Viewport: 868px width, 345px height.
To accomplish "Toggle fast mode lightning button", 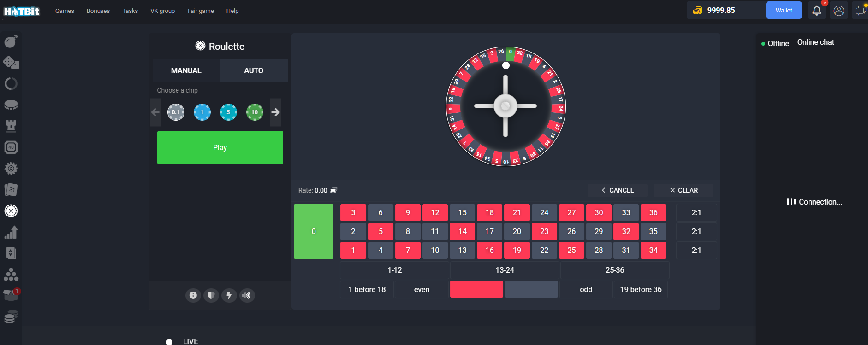I will (x=229, y=295).
